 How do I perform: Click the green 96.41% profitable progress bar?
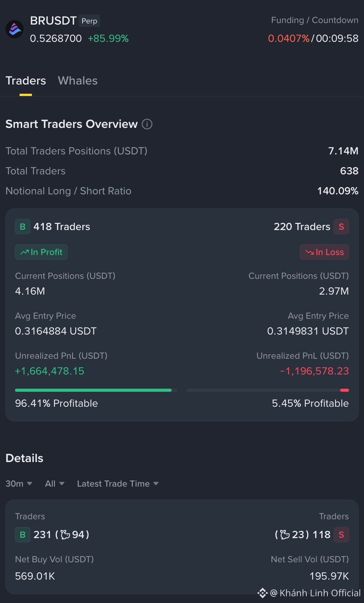[93, 390]
